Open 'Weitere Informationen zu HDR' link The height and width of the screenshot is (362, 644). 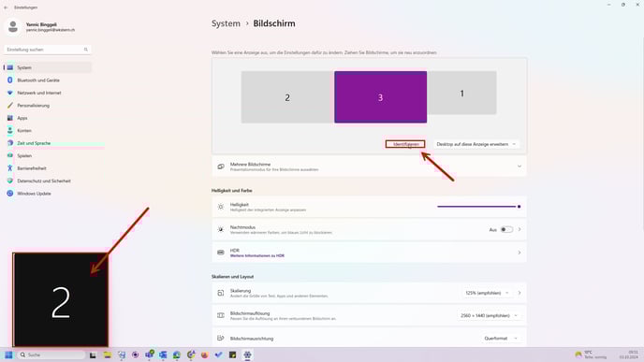point(257,255)
